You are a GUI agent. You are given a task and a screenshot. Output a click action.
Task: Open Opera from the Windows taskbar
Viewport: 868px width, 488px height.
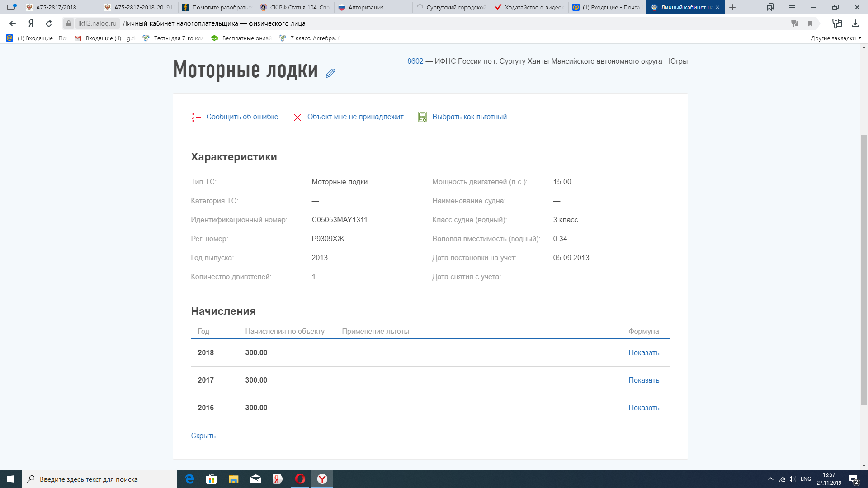click(300, 479)
